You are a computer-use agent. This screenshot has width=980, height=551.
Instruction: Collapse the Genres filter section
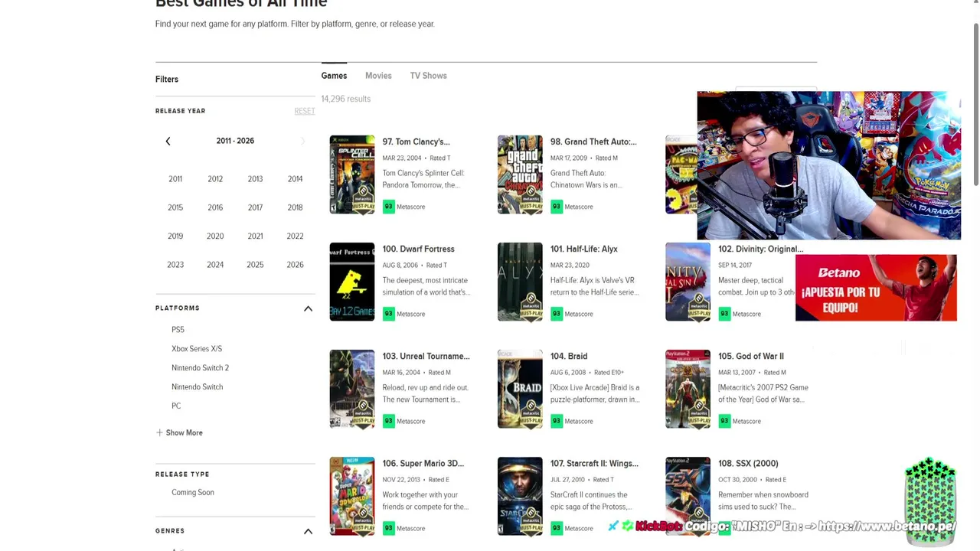click(x=308, y=531)
